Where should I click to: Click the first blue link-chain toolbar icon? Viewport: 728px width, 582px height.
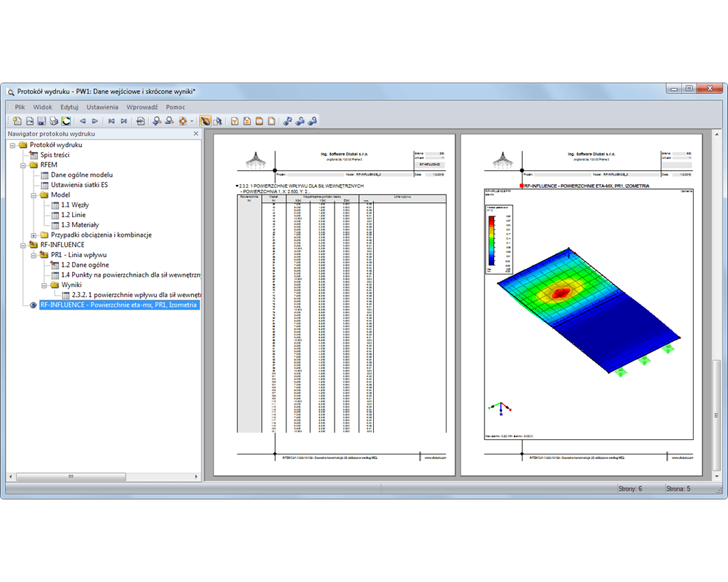[288, 121]
